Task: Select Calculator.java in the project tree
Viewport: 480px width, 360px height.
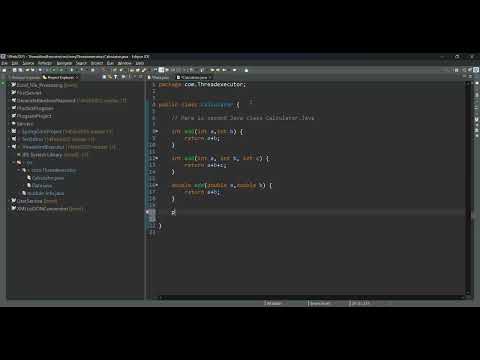Action: coord(48,178)
